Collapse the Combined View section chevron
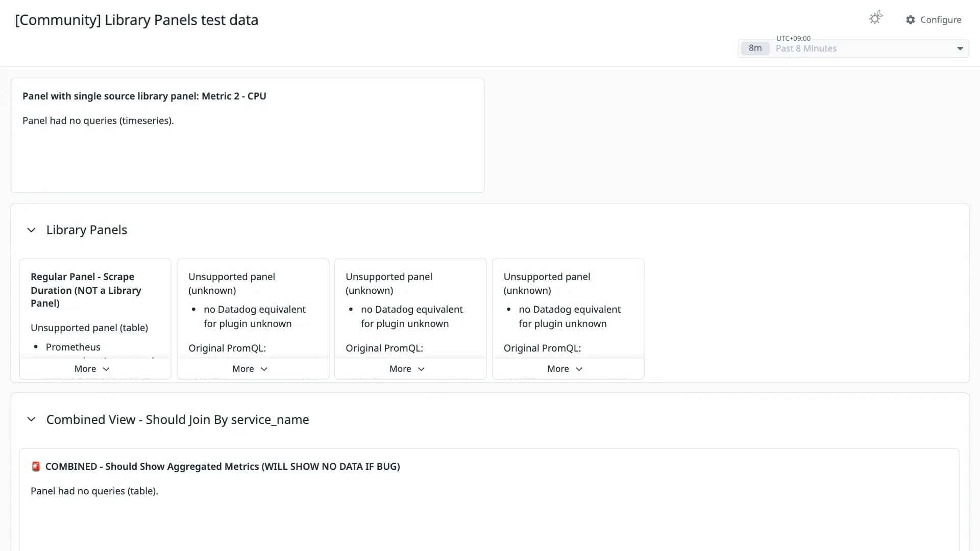This screenshot has height=551, width=980. (x=31, y=419)
